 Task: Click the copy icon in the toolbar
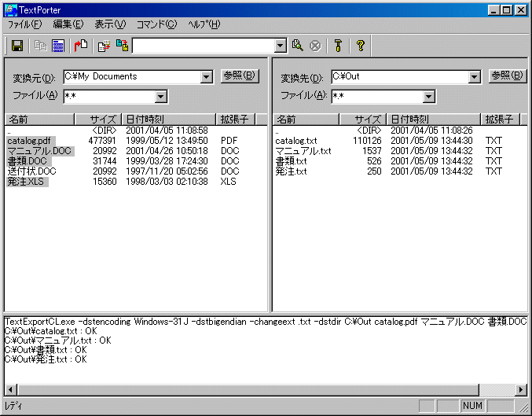tap(42, 46)
